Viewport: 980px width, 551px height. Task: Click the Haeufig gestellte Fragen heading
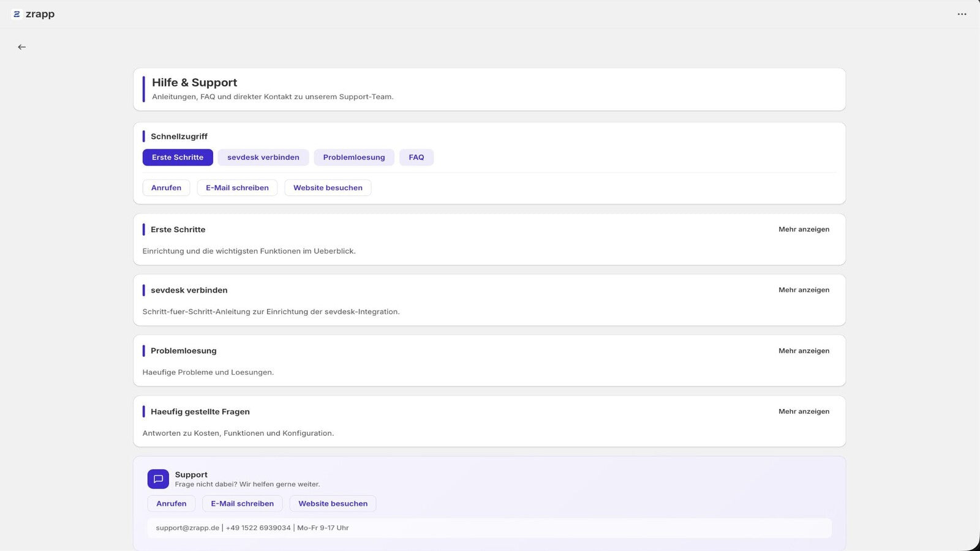pyautogui.click(x=200, y=411)
